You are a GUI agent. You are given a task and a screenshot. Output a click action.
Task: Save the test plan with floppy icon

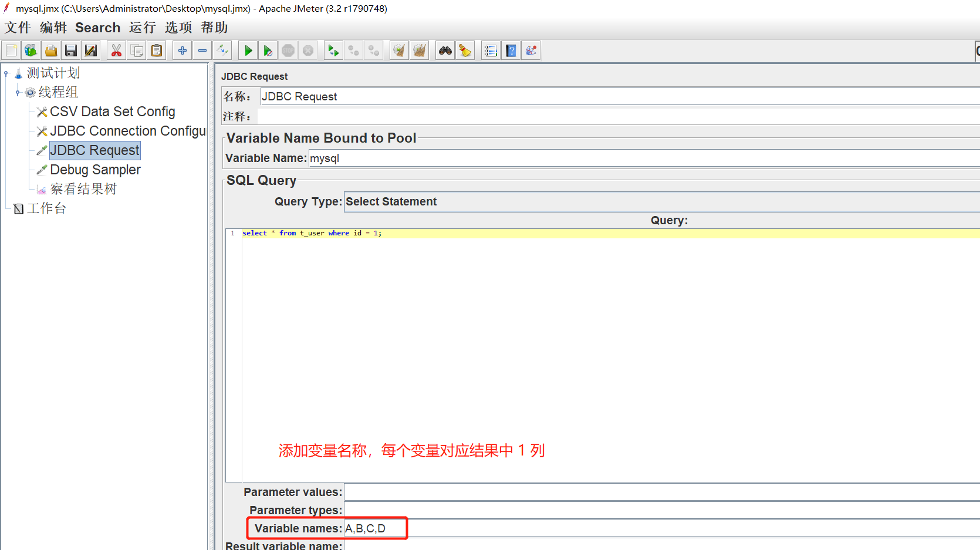71,51
